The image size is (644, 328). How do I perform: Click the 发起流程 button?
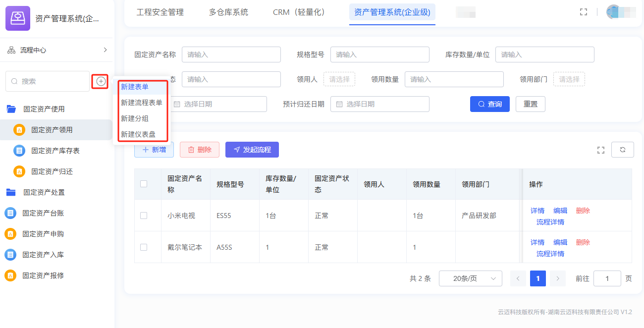click(x=252, y=150)
